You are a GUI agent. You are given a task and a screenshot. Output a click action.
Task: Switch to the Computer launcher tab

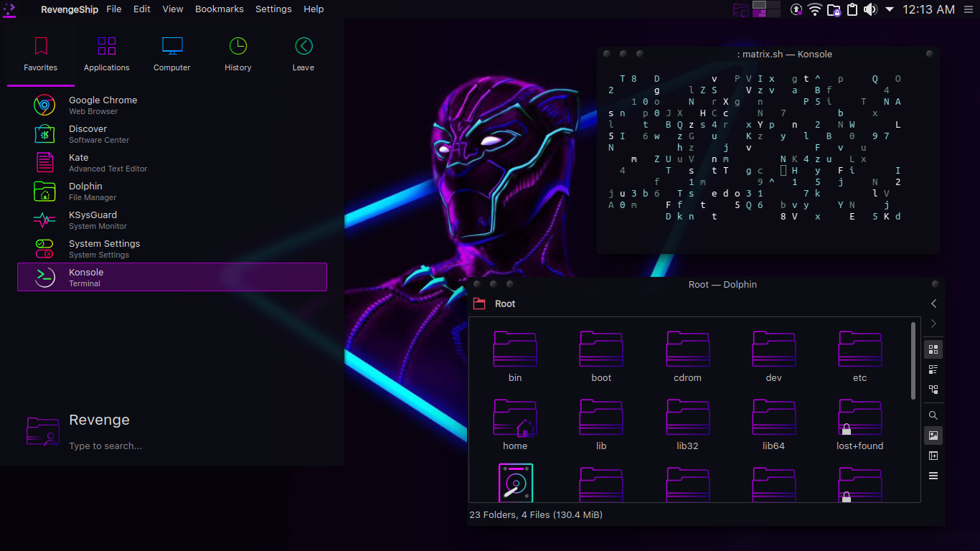point(172,54)
